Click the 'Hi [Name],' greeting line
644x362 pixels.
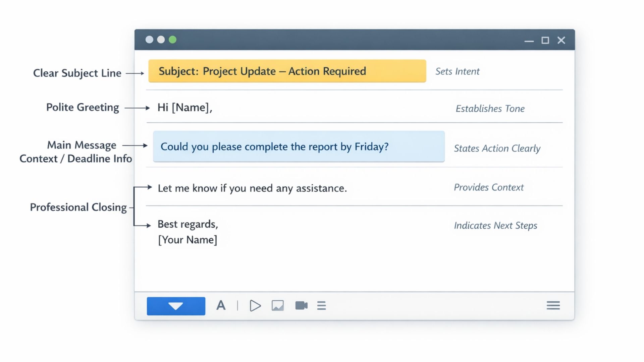(185, 107)
